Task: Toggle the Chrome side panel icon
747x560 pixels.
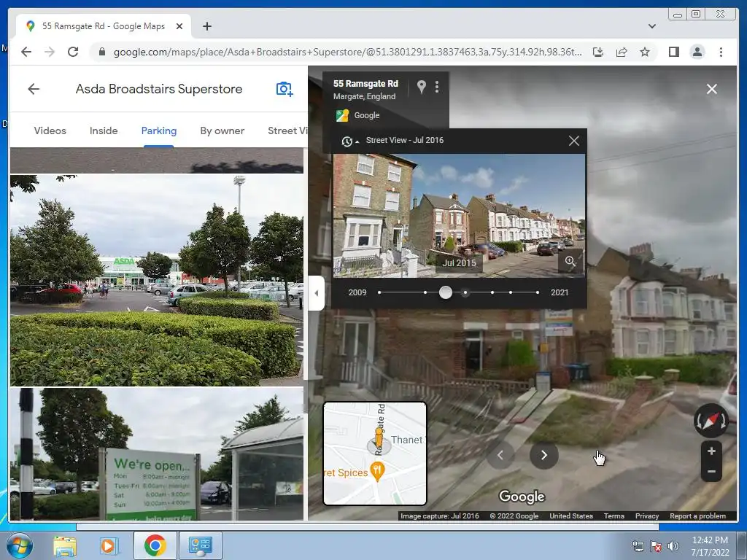Action: [673, 52]
